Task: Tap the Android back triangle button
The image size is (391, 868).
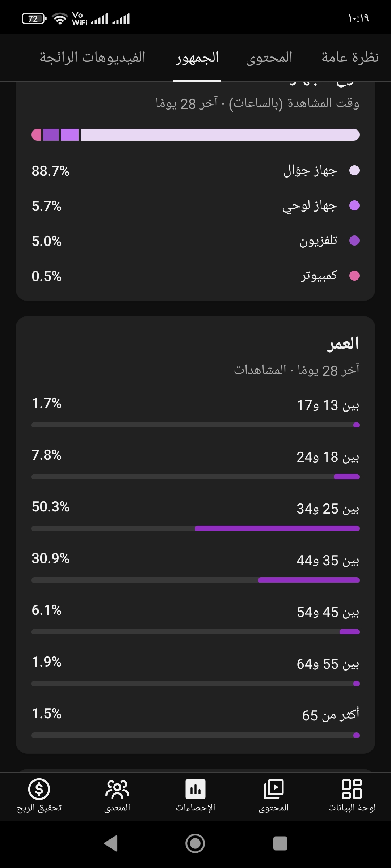Action: tap(111, 843)
